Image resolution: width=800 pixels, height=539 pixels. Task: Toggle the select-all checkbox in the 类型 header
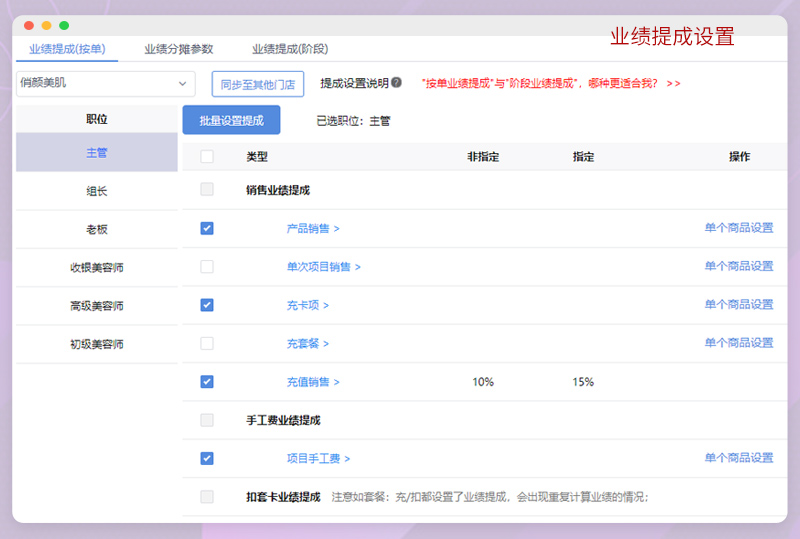coord(207,157)
